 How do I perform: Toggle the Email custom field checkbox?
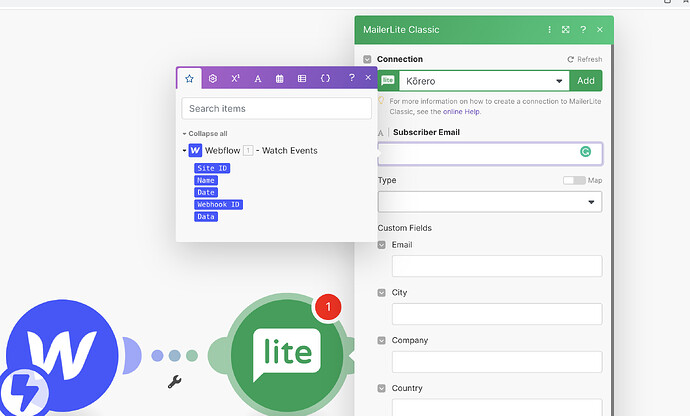[382, 245]
